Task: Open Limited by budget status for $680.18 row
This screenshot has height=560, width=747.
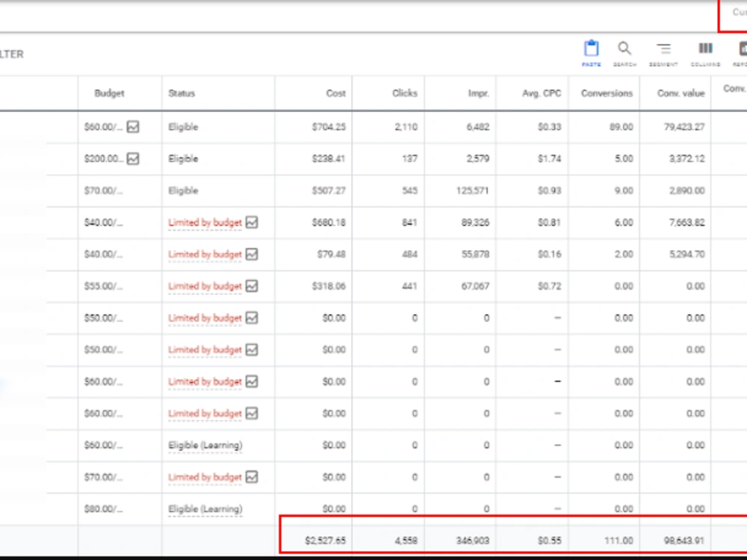Action: [205, 223]
